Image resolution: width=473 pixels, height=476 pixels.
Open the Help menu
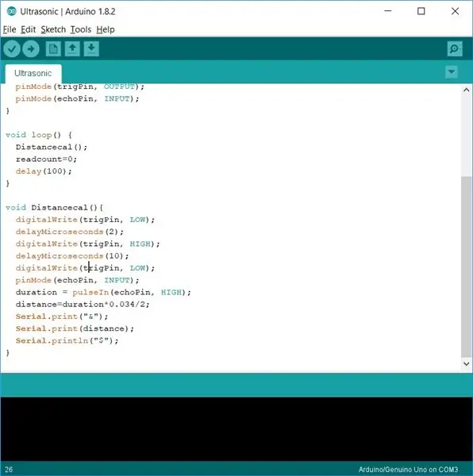[x=106, y=29]
